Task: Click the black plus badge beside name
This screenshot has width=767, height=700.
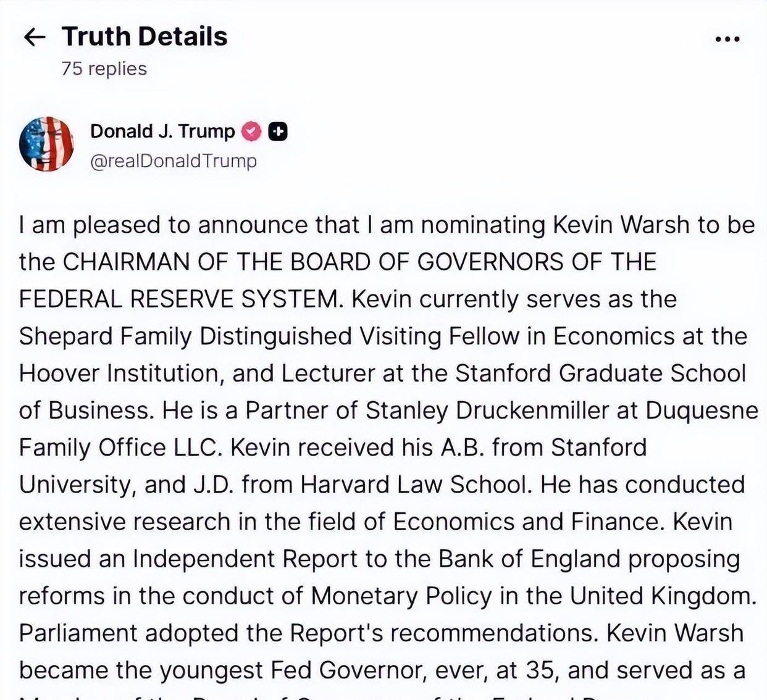Action: tap(278, 131)
